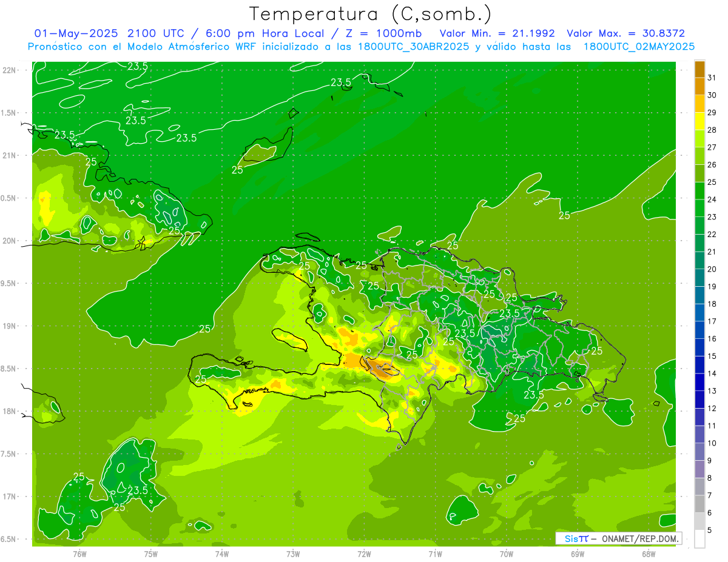This screenshot has height=562, width=728.
Task: Click the 21N latitude label
Action: [x=10, y=156]
